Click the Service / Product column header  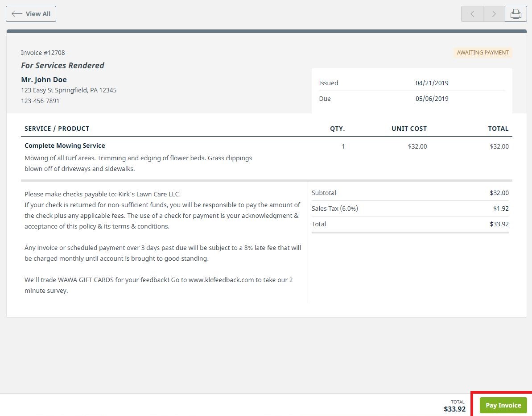pyautogui.click(x=57, y=129)
